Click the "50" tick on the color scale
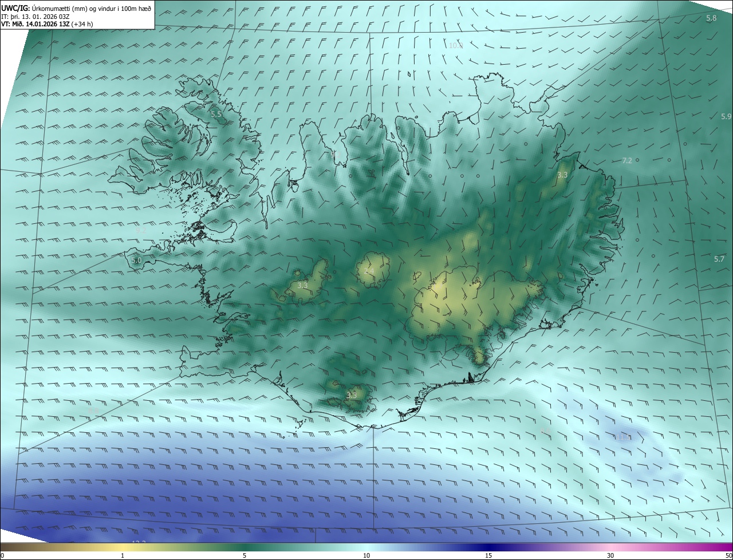 click(728, 555)
